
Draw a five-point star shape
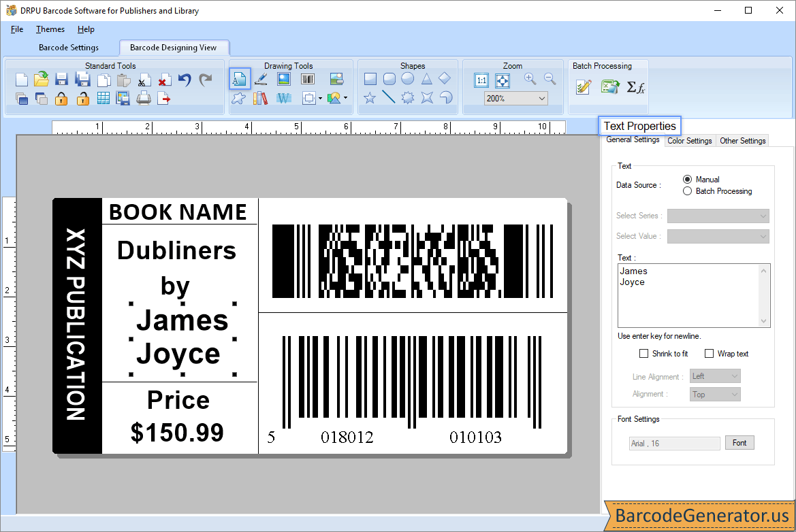[370, 97]
